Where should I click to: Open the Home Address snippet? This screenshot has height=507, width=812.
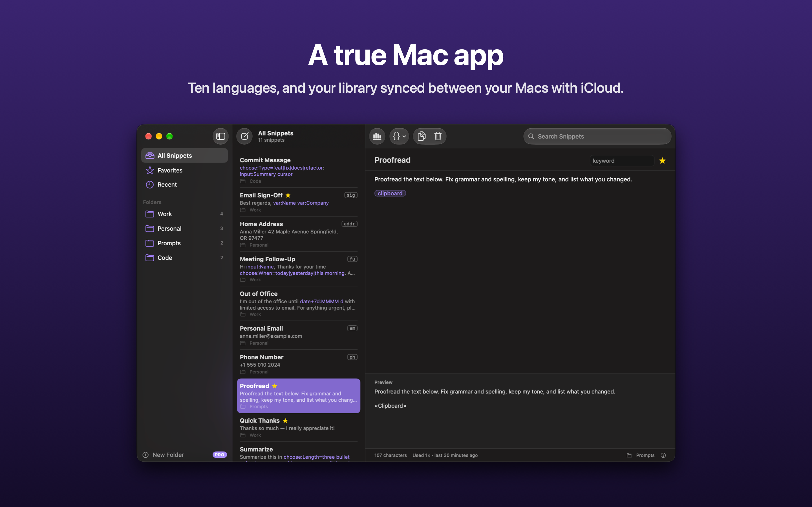click(298, 234)
